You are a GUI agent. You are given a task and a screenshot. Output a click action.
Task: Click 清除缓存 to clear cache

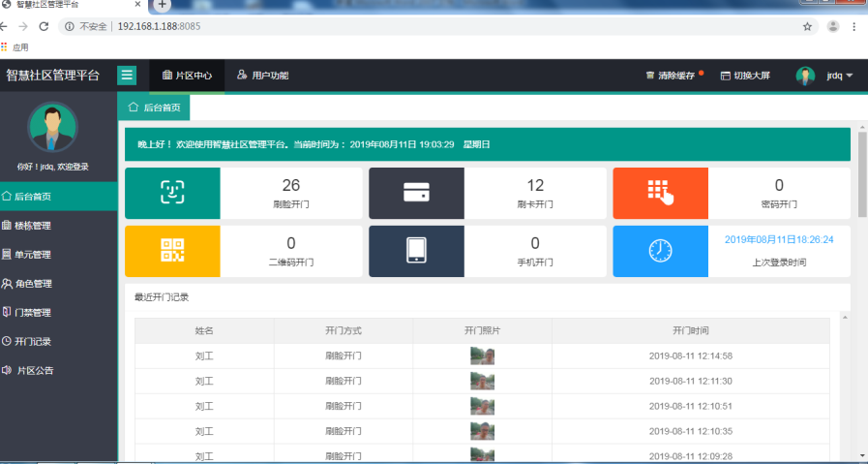[671, 76]
